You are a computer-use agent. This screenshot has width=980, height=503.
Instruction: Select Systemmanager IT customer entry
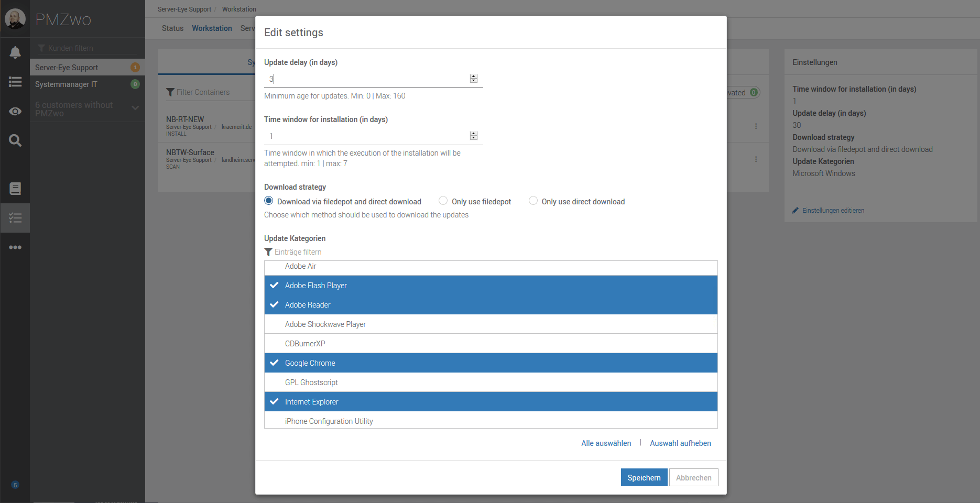(66, 84)
